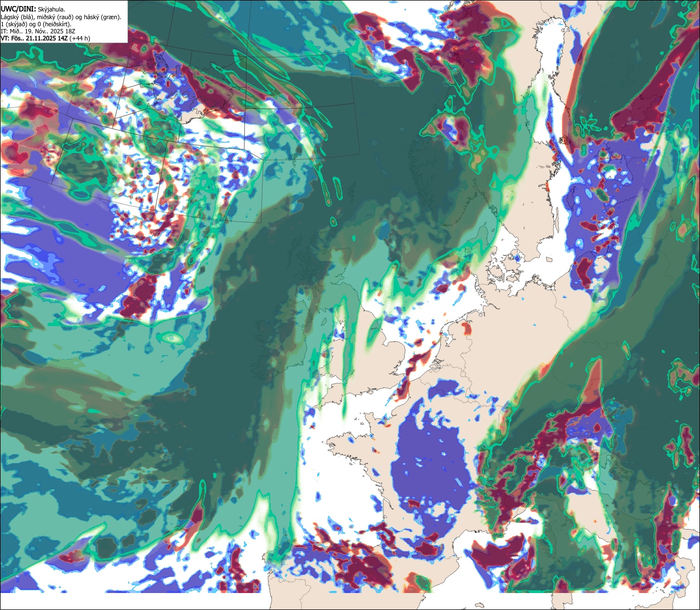Click the "IT: Mið.. 19. Nóv.. 2025 18Z" line
Screen dimensions: 700x610
pos(38,31)
